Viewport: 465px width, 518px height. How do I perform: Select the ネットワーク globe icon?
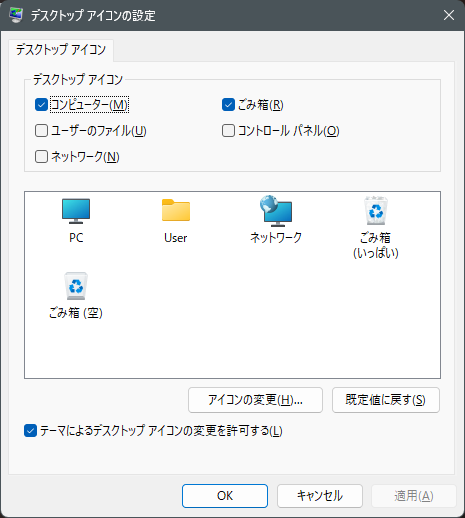(x=276, y=211)
